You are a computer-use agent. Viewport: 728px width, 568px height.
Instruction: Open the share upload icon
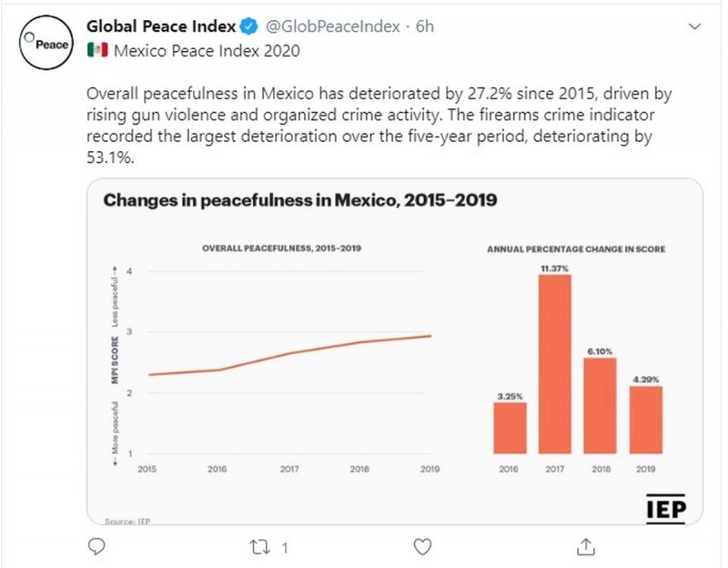coord(586,546)
